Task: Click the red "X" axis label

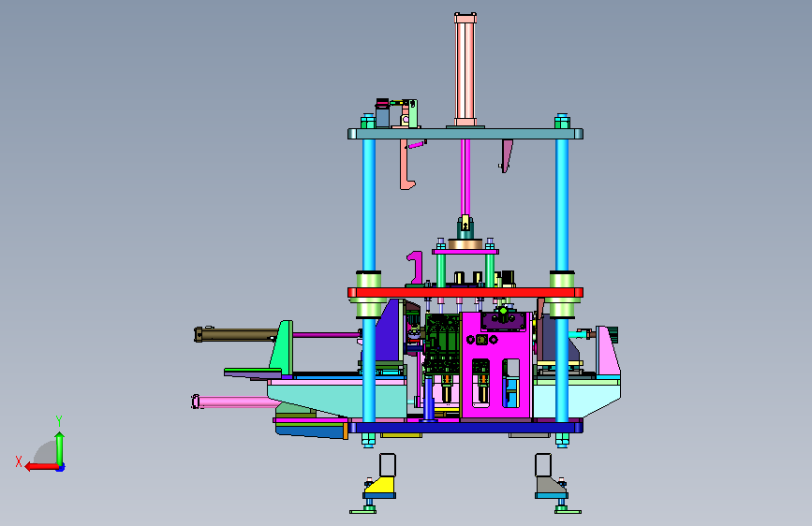Action: (19, 461)
